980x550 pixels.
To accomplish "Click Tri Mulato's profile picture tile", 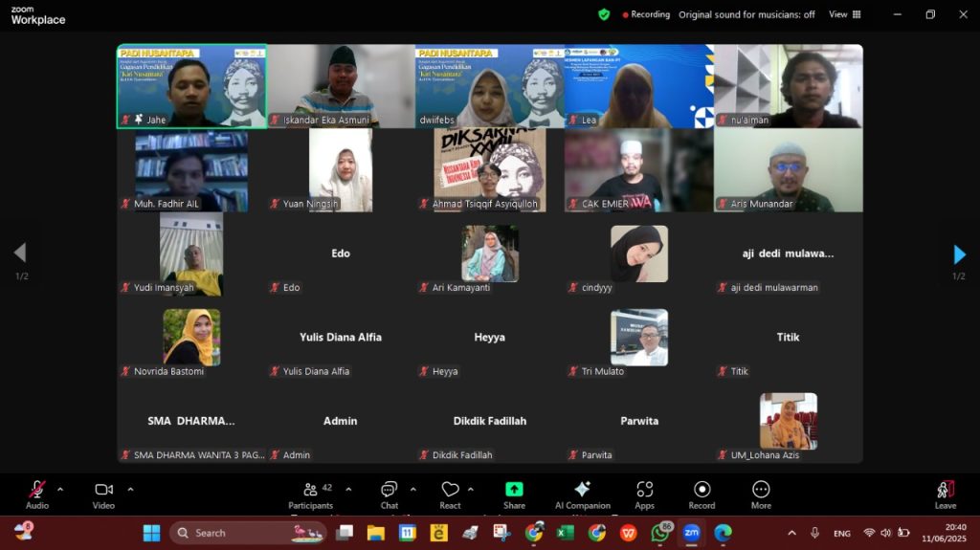I will [x=638, y=338].
